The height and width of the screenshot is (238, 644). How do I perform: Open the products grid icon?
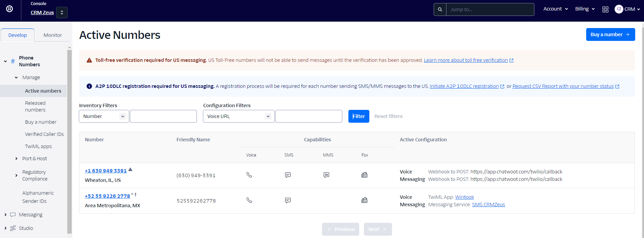click(x=605, y=9)
